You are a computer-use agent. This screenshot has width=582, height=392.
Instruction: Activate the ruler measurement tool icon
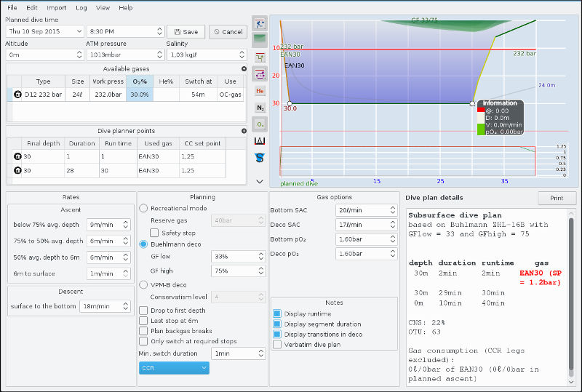260,141
